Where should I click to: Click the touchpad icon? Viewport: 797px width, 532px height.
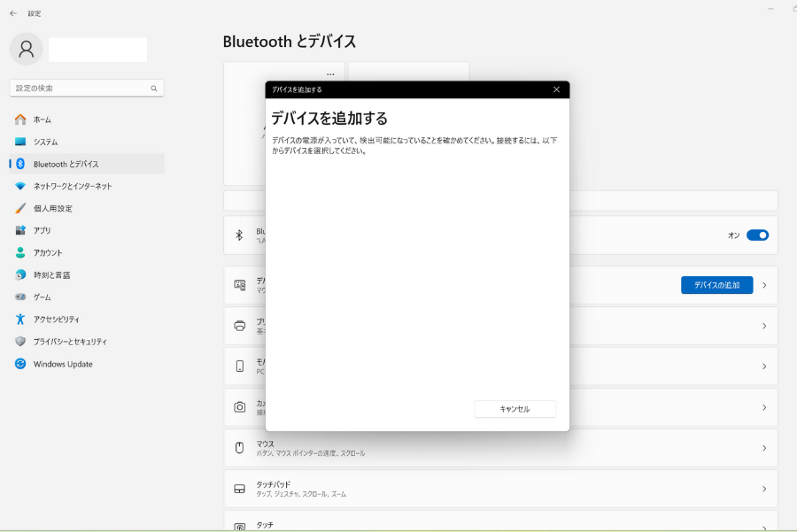coord(239,489)
